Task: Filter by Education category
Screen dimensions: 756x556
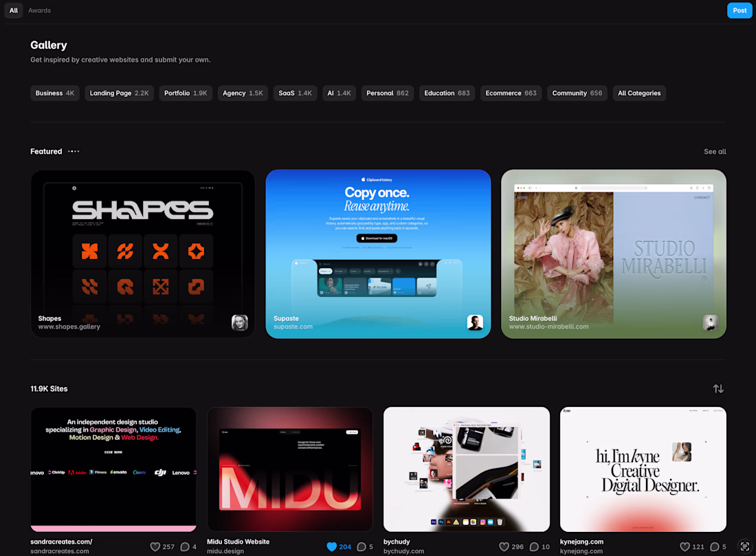Action: (x=447, y=93)
